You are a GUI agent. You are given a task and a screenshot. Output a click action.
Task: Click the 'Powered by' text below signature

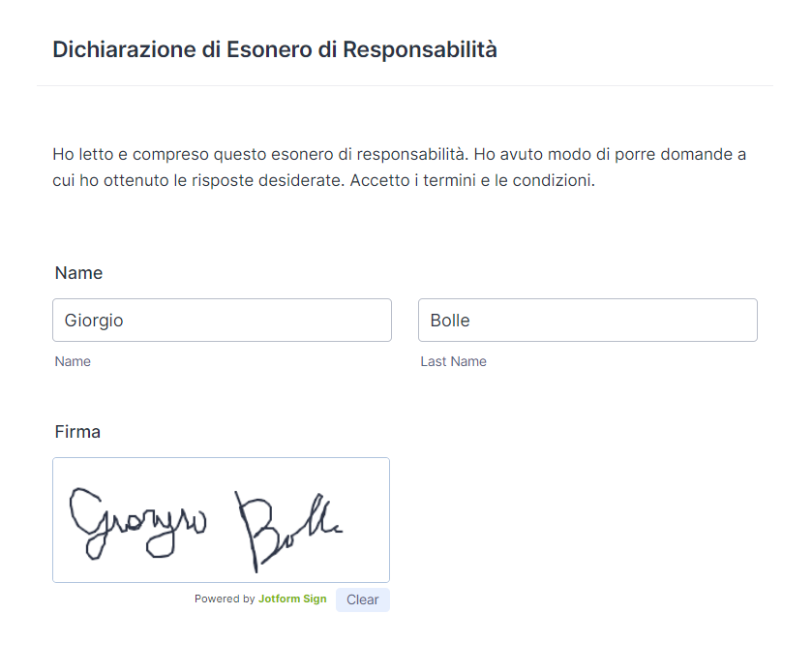tap(225, 599)
